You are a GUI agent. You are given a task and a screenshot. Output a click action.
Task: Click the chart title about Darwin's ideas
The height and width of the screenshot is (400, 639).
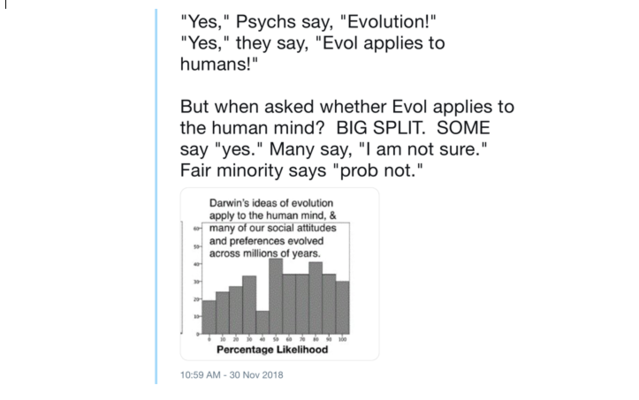[x=273, y=228]
